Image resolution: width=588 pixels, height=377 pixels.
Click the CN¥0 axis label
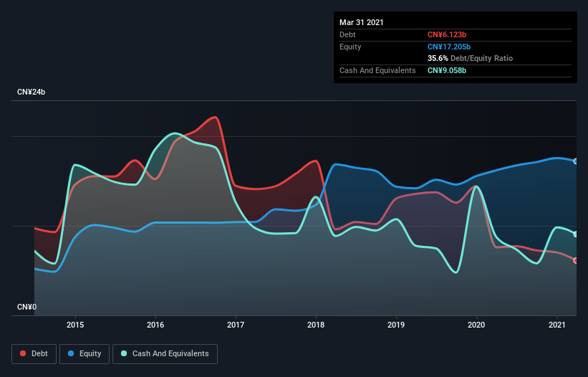(27, 307)
